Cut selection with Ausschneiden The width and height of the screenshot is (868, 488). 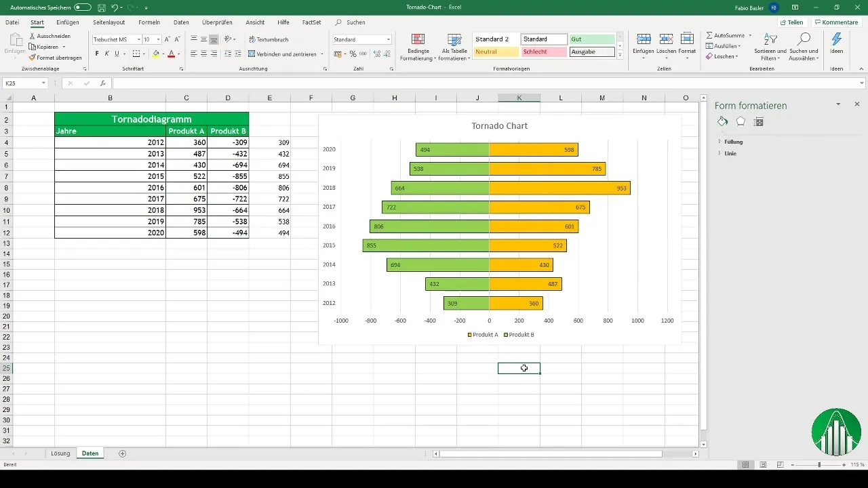point(49,35)
